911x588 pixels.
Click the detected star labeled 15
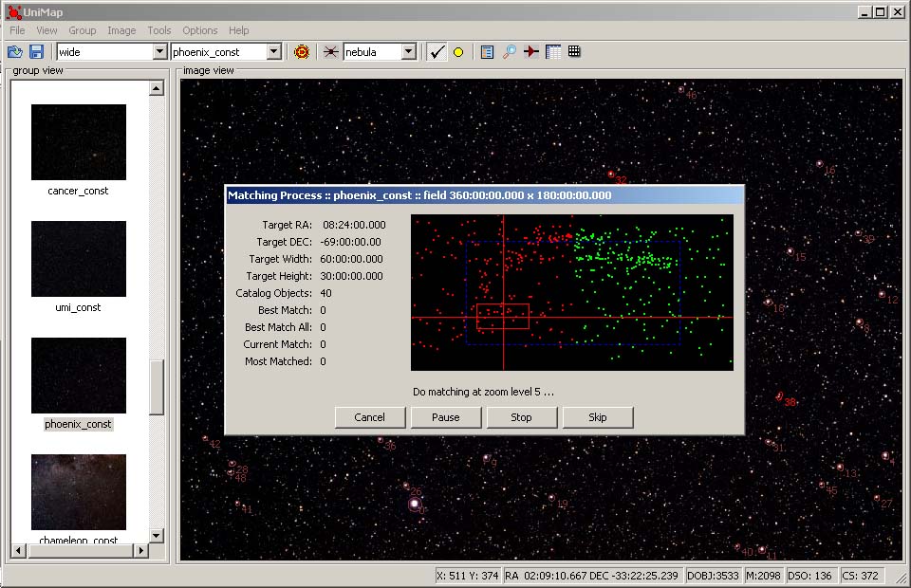pos(790,252)
